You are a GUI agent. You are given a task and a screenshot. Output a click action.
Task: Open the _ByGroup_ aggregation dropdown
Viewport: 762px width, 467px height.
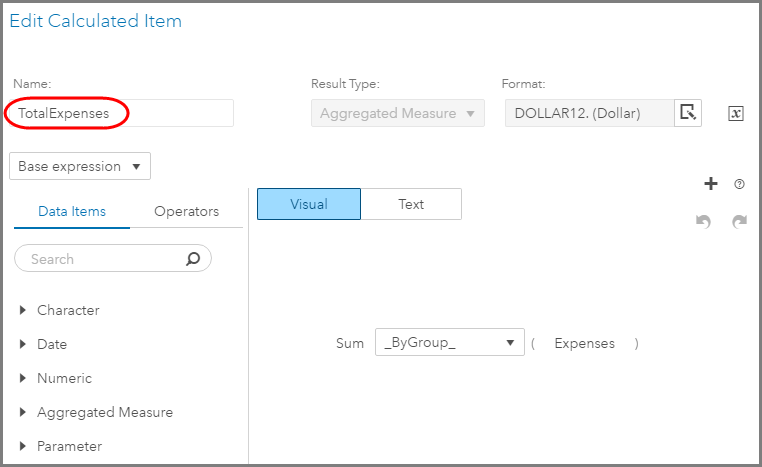click(x=450, y=343)
